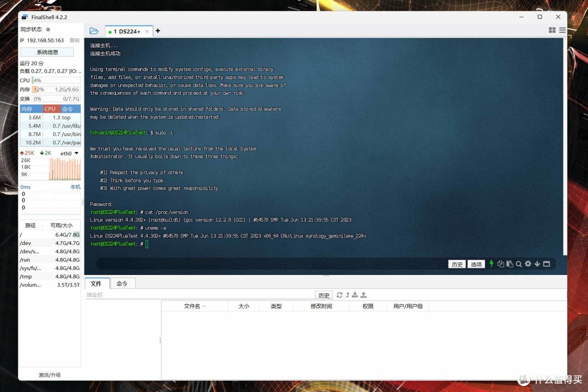Click the paste icon in terminal toolbar
The height and width of the screenshot is (392, 588).
coord(509,264)
